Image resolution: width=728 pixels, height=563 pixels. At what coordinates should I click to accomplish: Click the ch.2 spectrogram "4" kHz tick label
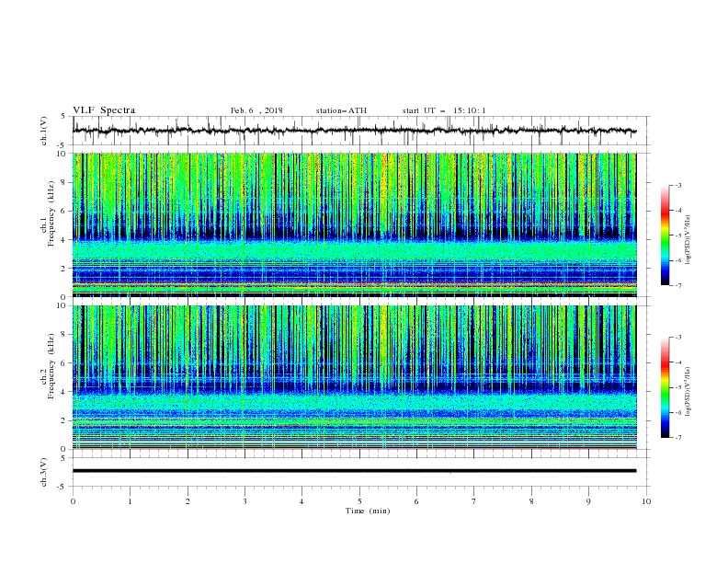click(x=65, y=392)
